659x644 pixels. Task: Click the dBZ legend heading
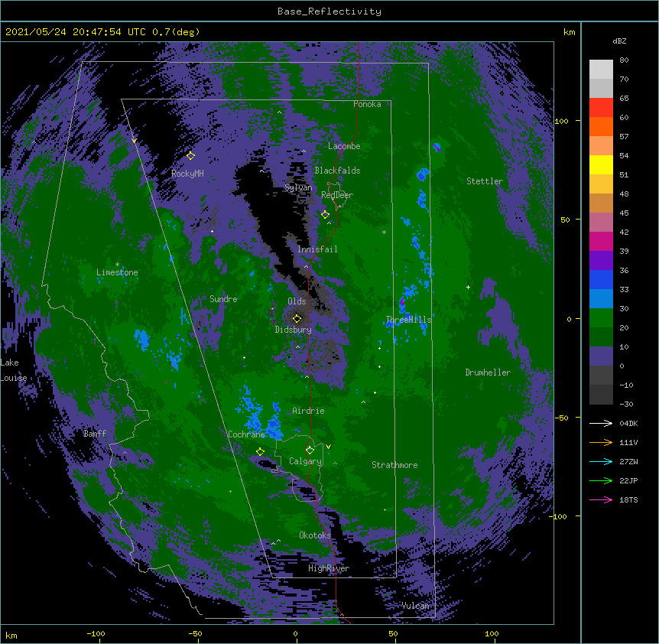point(619,41)
